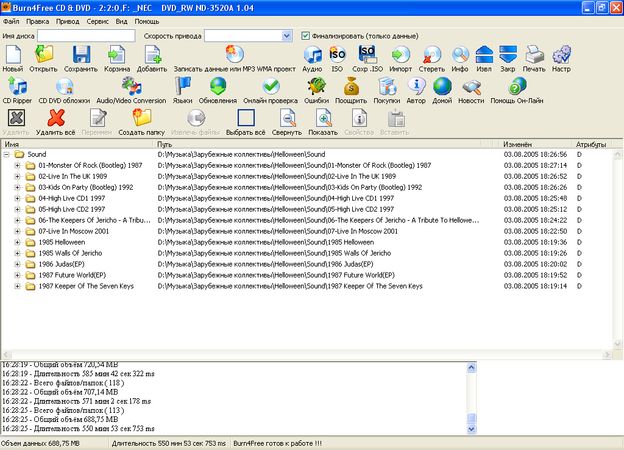Image resolution: width=624 pixels, height=450 pixels.
Task: Launch the CD Ripper tool
Action: [18, 86]
